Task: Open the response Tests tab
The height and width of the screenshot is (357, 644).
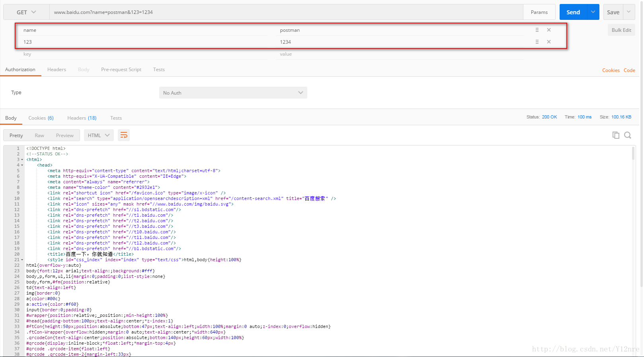Action: click(116, 118)
